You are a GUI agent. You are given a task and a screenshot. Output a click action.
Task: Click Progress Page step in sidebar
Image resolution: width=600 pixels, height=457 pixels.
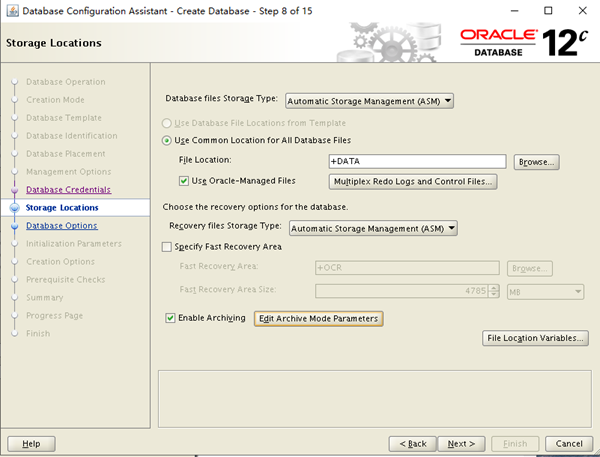pos(54,316)
